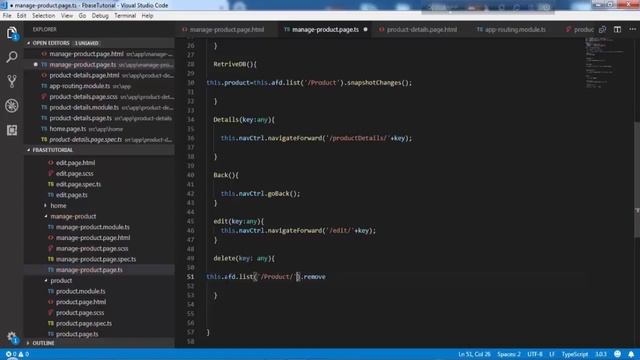Viewport: 640px width, 360px height.
Task: Open edit.page.spec.ts in file tree
Action: [100, 184]
